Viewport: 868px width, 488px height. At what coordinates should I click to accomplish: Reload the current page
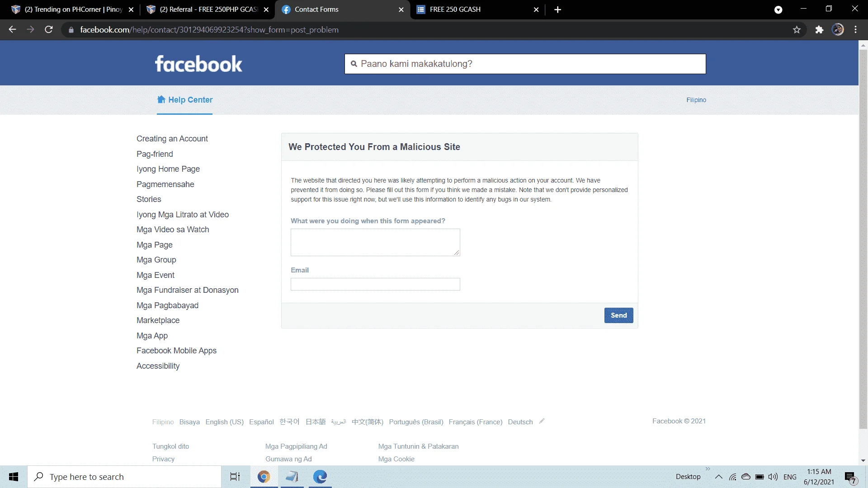[49, 30]
